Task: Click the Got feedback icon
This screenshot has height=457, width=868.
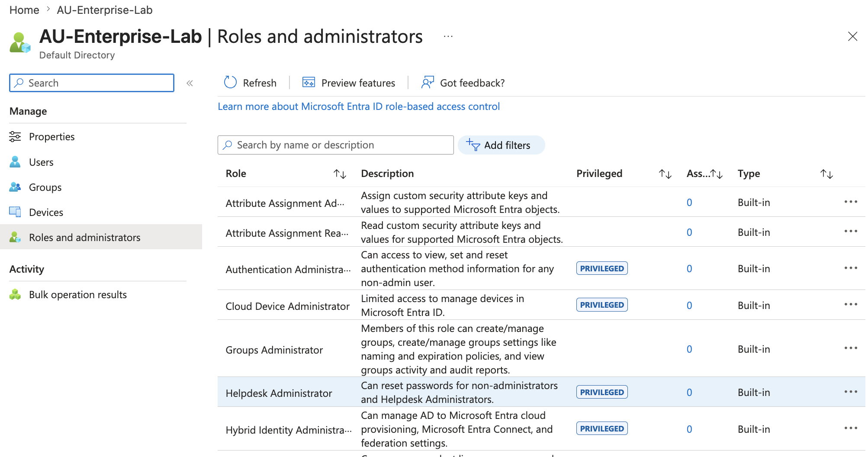Action: click(x=428, y=82)
